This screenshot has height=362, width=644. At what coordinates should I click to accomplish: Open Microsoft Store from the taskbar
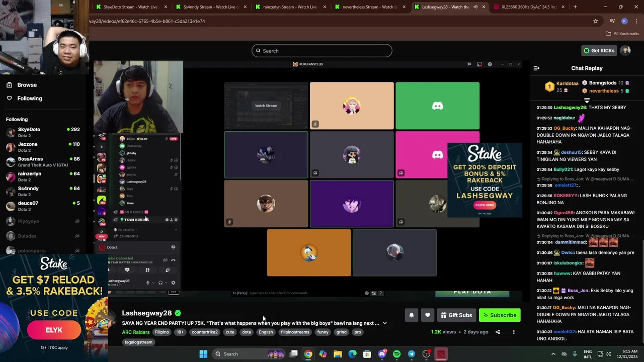pos(367,354)
